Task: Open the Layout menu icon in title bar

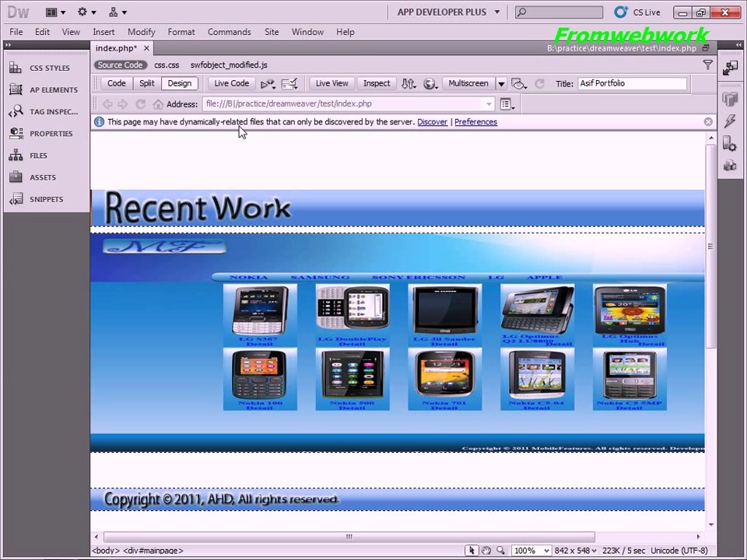Action: click(x=55, y=12)
